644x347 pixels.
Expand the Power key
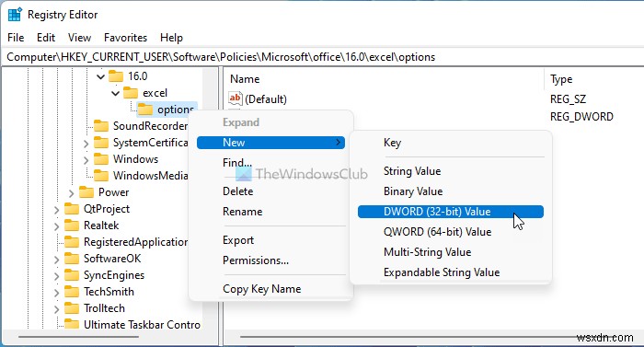click(71, 193)
